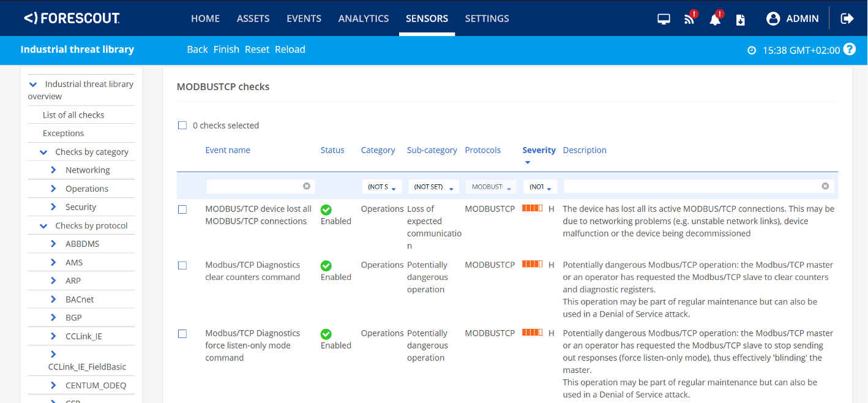The image size is (868, 403).
Task: Toggle the select-all checks checkbox
Action: click(x=182, y=126)
